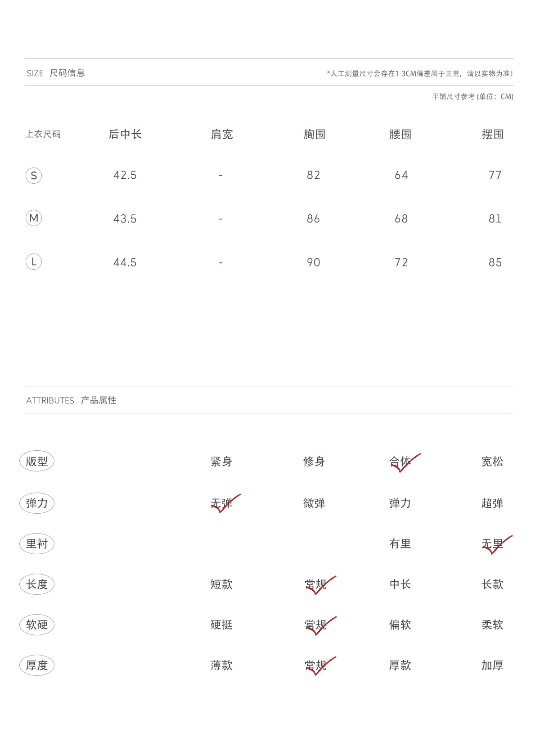Choose the 宽松 fit option
540x756 pixels.
click(x=492, y=462)
